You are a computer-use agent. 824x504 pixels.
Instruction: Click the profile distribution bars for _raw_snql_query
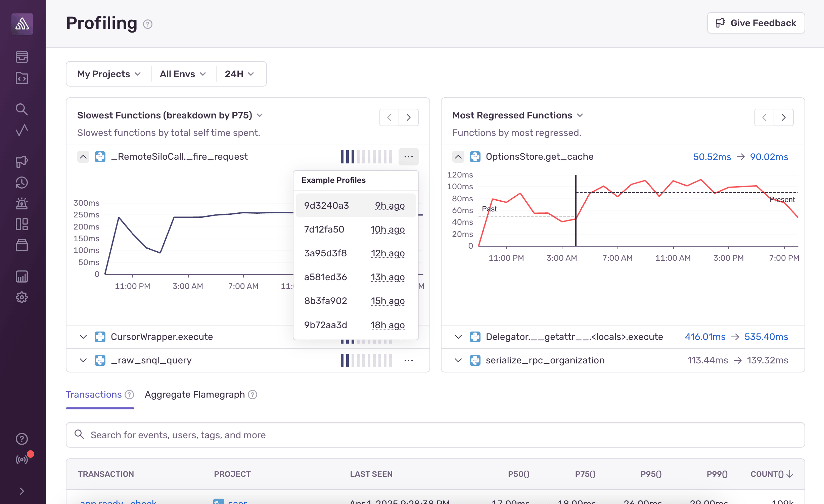coord(366,360)
